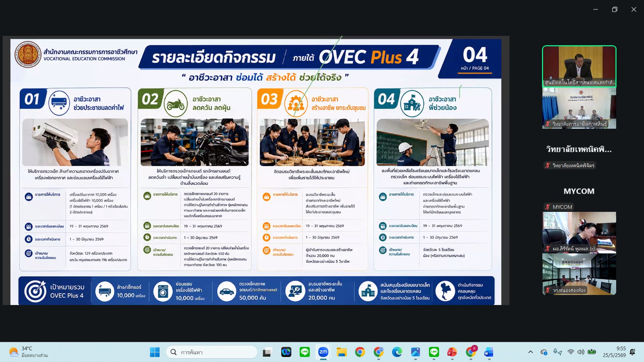644x362 pixels.
Task: Click the location arrow tray icon
Action: pyautogui.click(x=560, y=353)
